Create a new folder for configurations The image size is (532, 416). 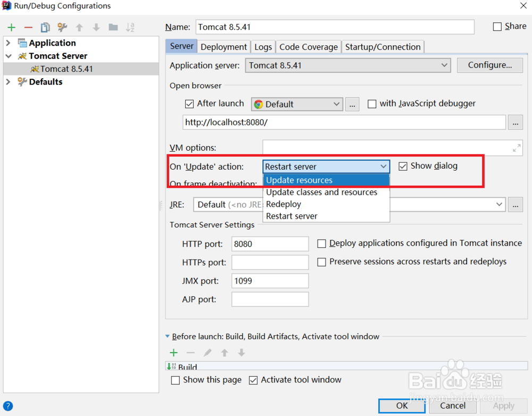(113, 27)
